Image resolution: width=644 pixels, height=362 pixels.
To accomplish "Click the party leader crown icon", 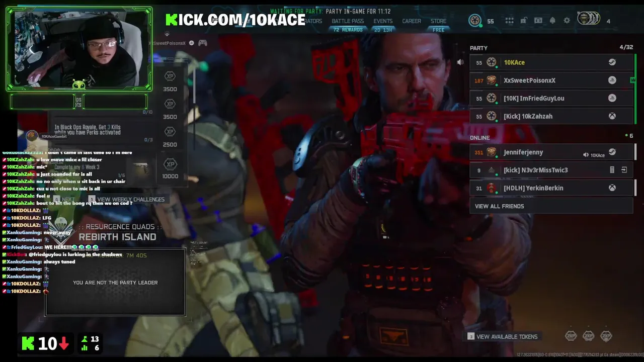I will coord(632,80).
